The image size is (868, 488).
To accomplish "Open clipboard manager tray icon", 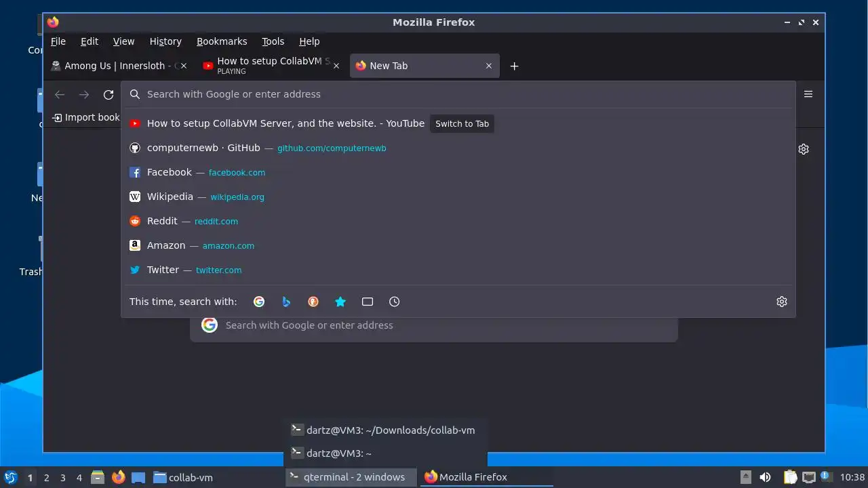I will click(790, 477).
